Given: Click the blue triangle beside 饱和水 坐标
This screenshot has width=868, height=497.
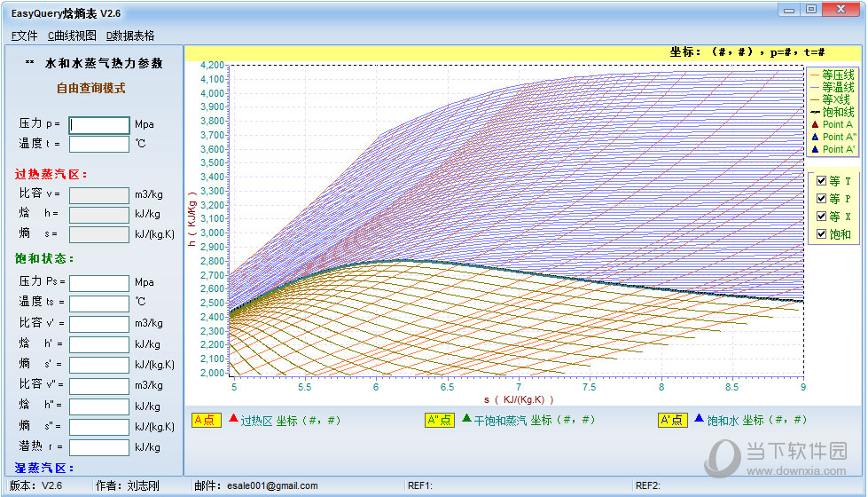Looking at the screenshot, I should pos(699,419).
